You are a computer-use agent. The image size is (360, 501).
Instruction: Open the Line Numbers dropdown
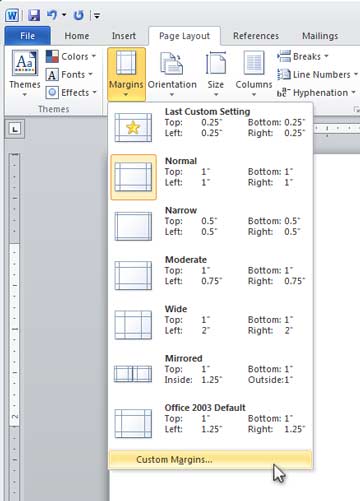pyautogui.click(x=317, y=74)
